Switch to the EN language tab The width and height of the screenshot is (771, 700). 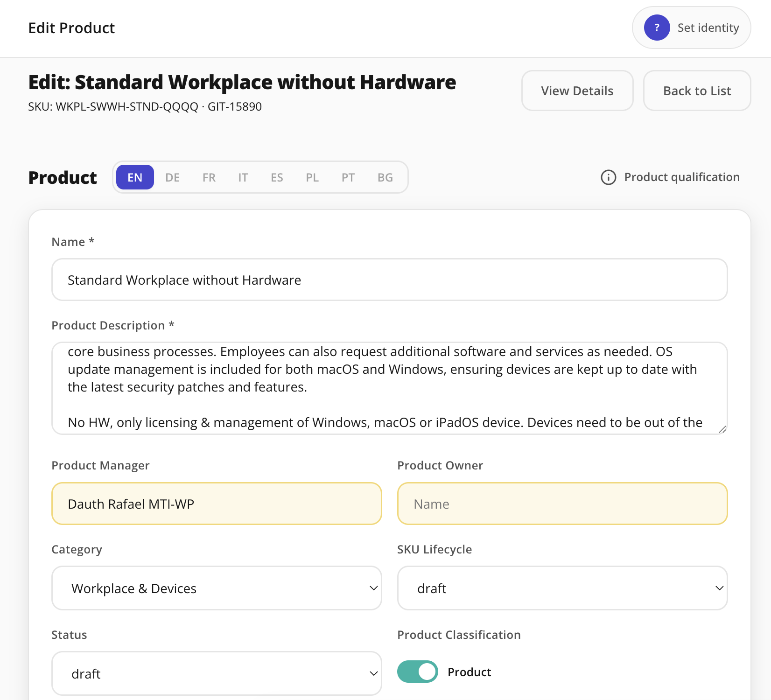point(135,177)
